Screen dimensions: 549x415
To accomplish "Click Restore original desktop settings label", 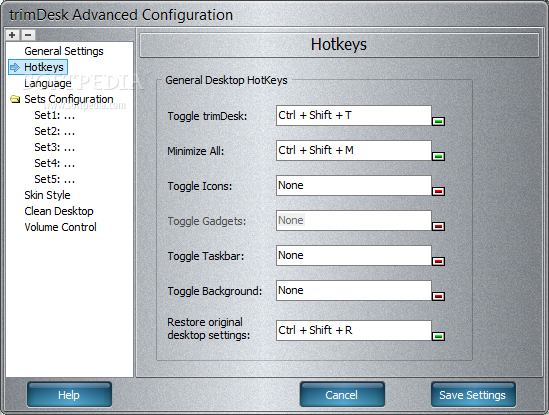I will point(209,328).
